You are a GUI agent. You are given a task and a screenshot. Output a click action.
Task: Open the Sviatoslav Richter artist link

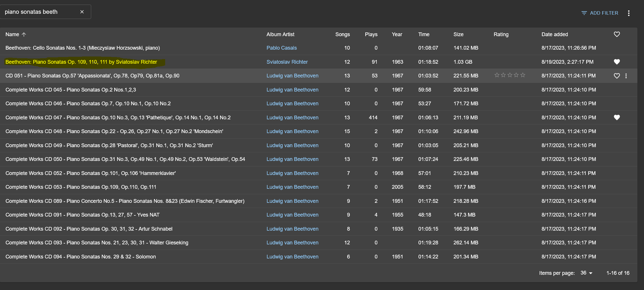[287, 62]
